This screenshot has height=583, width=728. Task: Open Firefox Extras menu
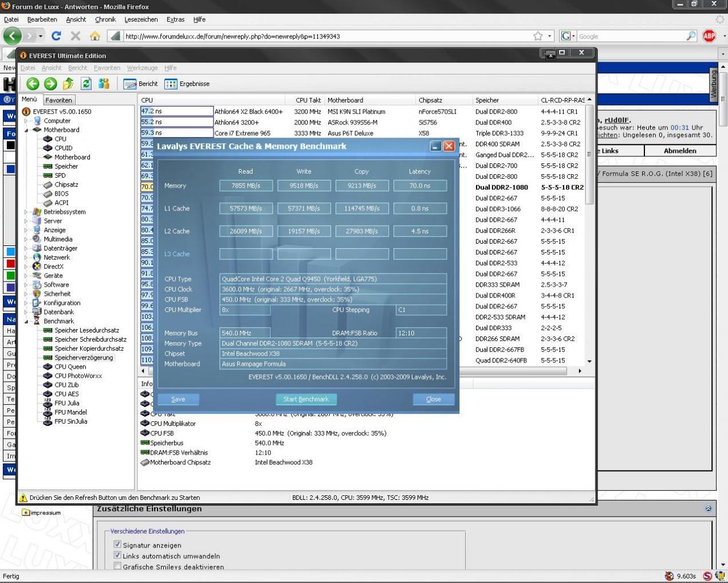(x=175, y=19)
